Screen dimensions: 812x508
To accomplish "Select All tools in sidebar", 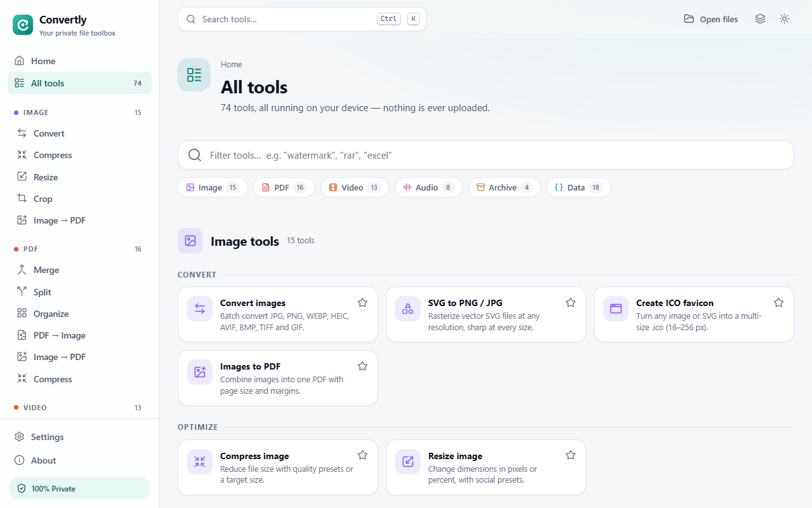I will 79,83.
